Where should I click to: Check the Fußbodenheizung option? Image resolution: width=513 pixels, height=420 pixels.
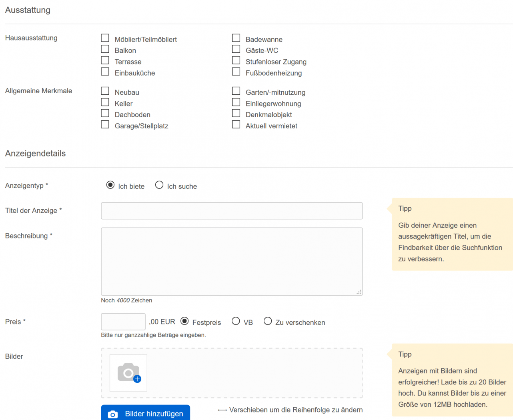pos(236,72)
